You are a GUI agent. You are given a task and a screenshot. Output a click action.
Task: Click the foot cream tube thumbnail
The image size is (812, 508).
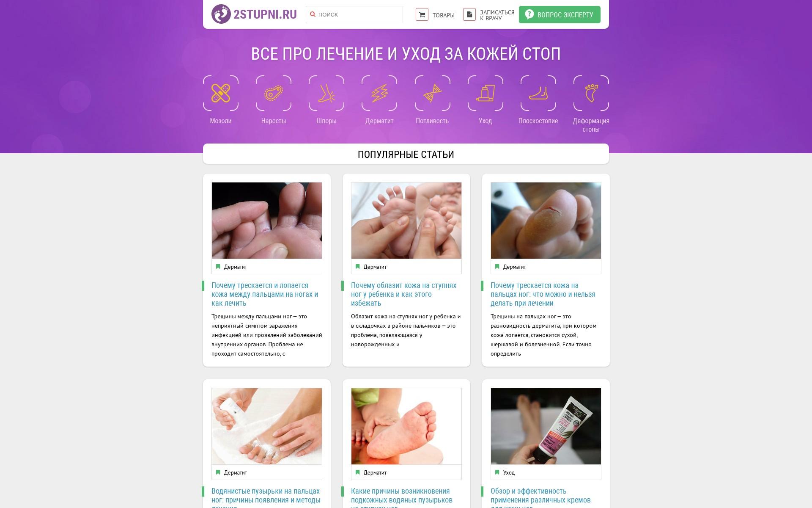[546, 426]
